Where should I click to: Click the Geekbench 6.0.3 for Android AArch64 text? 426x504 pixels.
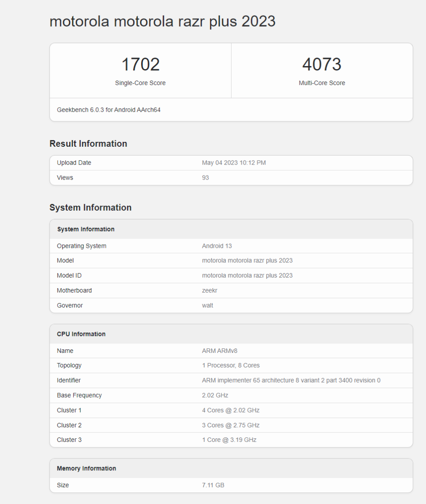[x=109, y=110]
